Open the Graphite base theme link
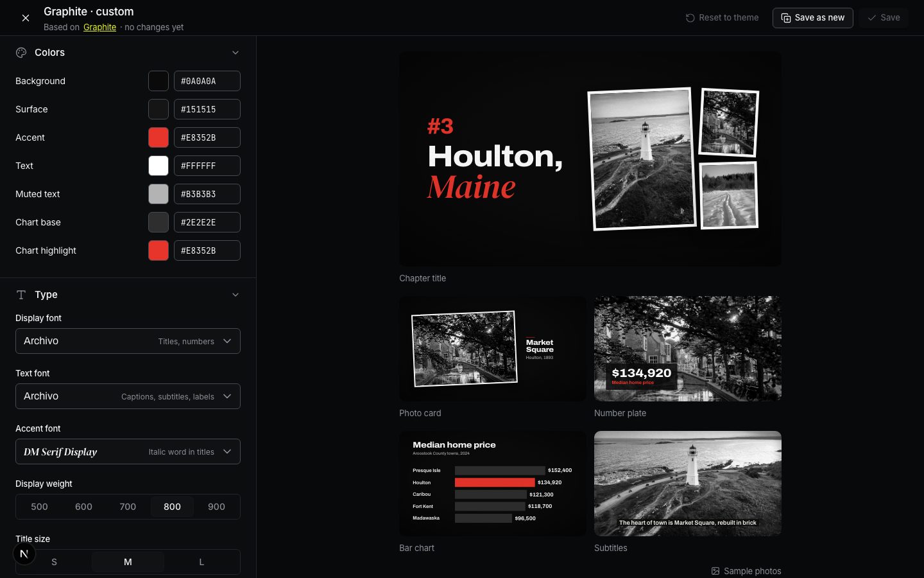 [x=100, y=27]
